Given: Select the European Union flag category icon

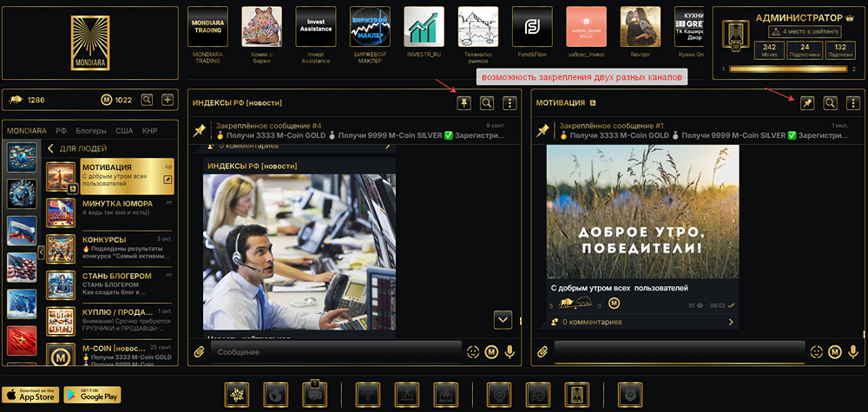Looking at the screenshot, I should pyautogui.click(x=22, y=304).
